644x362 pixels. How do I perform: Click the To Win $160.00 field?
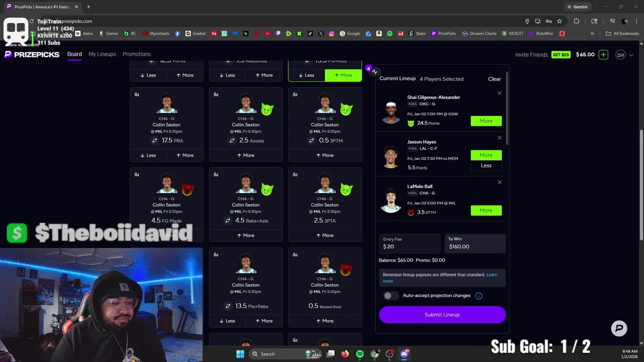pyautogui.click(x=475, y=243)
